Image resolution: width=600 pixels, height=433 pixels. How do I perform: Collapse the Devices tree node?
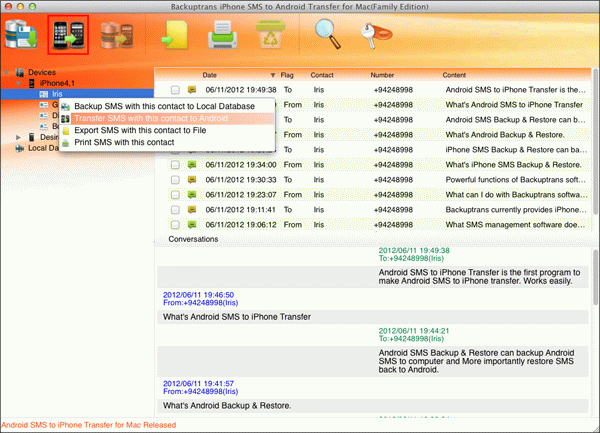pyautogui.click(x=7, y=72)
